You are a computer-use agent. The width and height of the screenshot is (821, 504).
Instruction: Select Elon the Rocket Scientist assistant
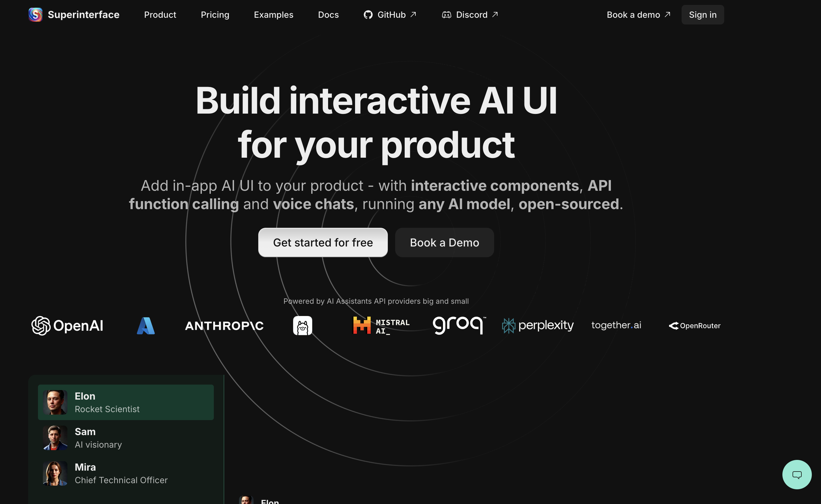tap(126, 402)
